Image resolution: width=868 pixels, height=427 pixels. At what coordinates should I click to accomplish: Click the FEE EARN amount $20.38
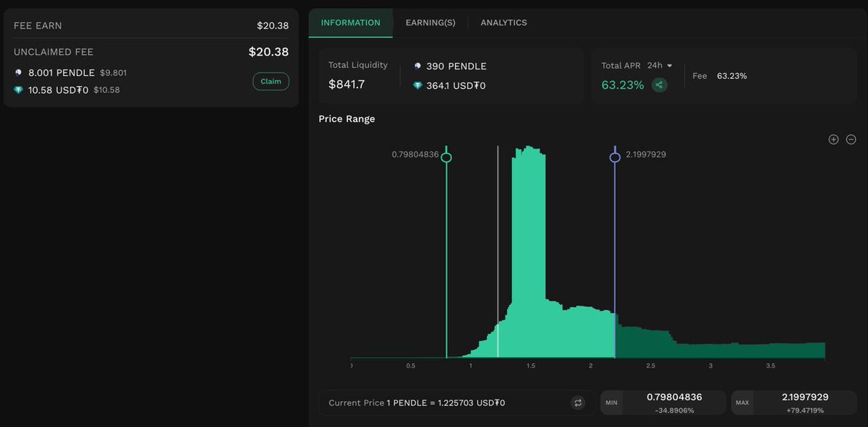coord(273,26)
